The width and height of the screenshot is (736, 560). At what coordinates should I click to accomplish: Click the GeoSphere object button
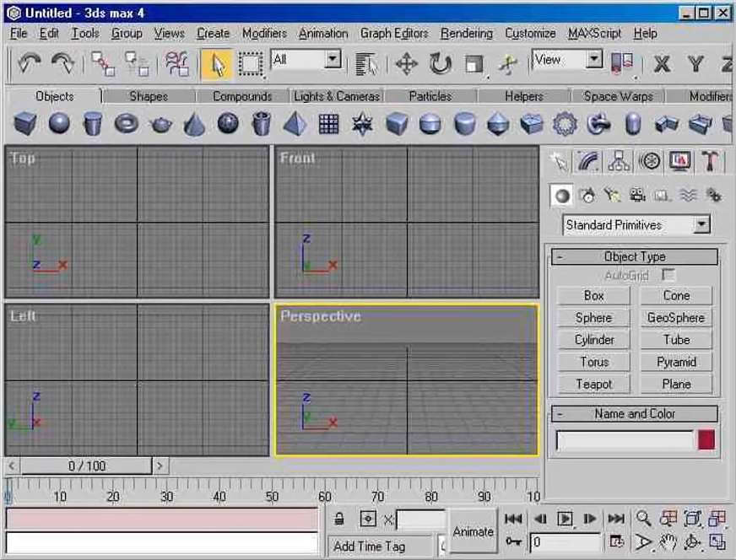(676, 318)
